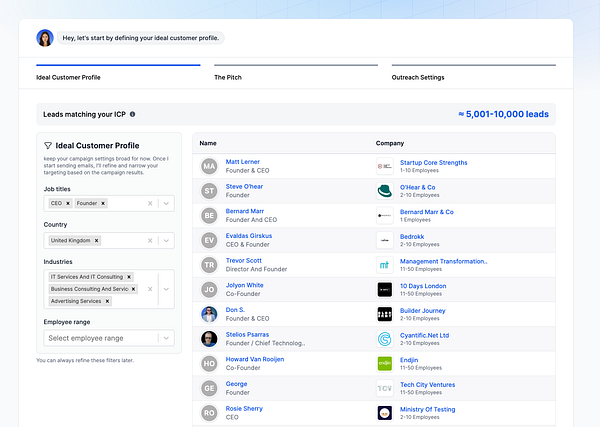The height and width of the screenshot is (427, 600).
Task: Click the MA avatar for Matt Lerner
Action: [x=209, y=166]
